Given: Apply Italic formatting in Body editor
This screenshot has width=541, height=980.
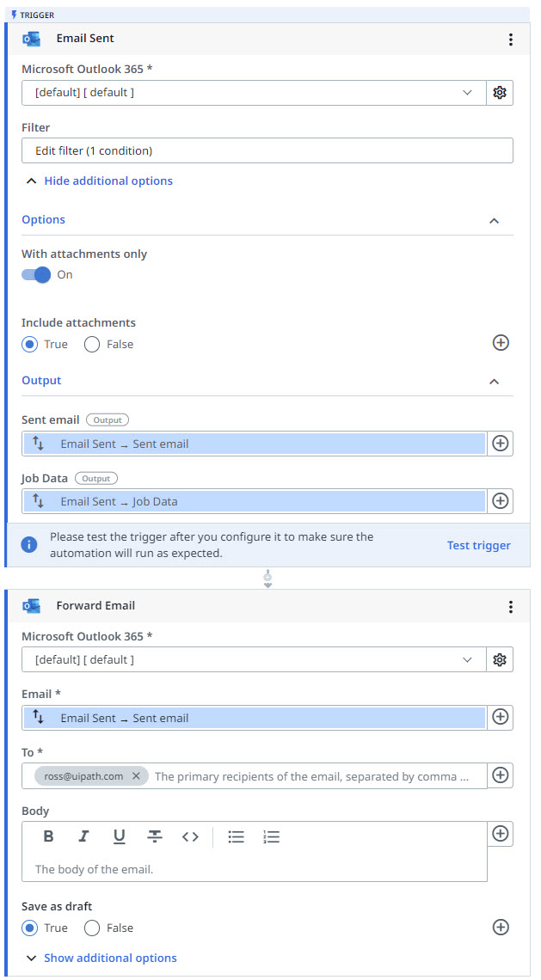Looking at the screenshot, I should 83,836.
